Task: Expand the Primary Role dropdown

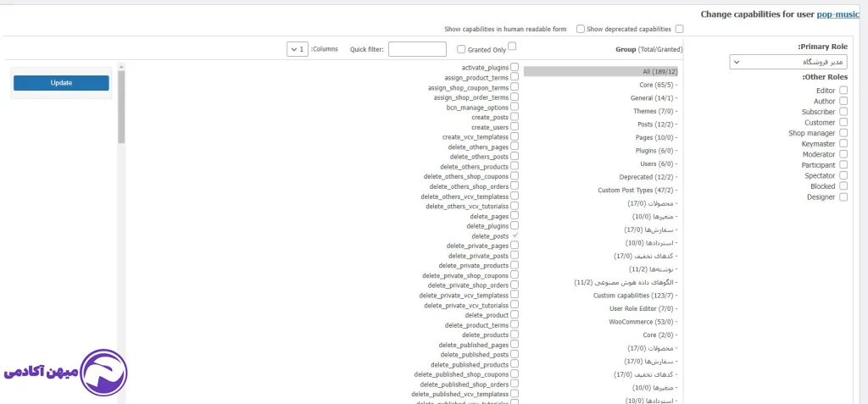Action: point(788,62)
